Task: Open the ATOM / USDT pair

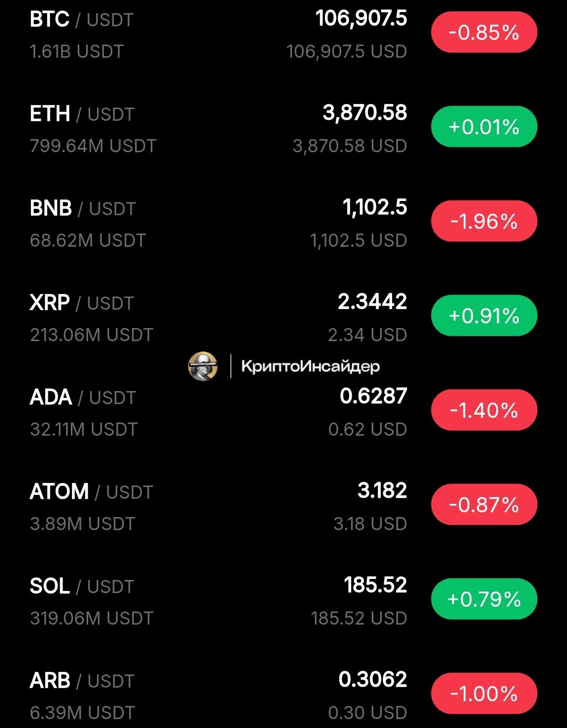Action: pyautogui.click(x=91, y=492)
